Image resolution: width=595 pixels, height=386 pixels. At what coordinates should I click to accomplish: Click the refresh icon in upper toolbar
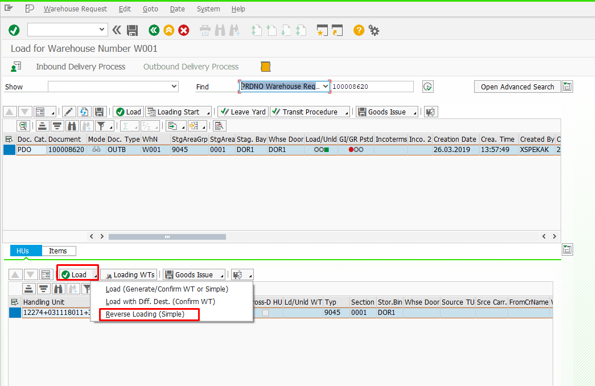point(84,112)
